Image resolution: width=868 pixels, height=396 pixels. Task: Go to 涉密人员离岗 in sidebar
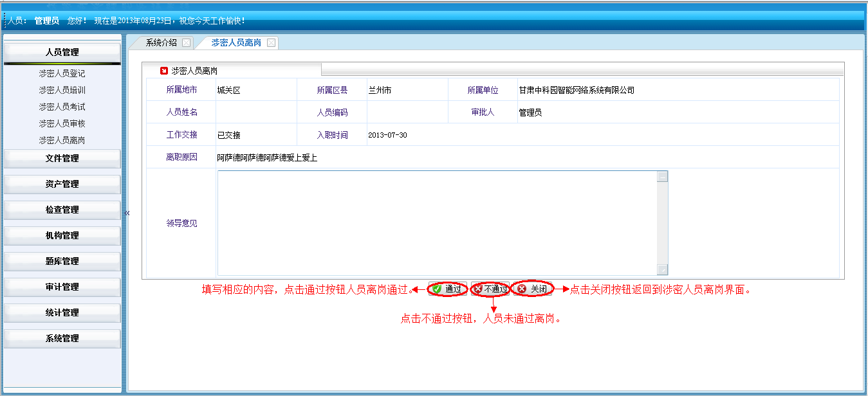62,140
